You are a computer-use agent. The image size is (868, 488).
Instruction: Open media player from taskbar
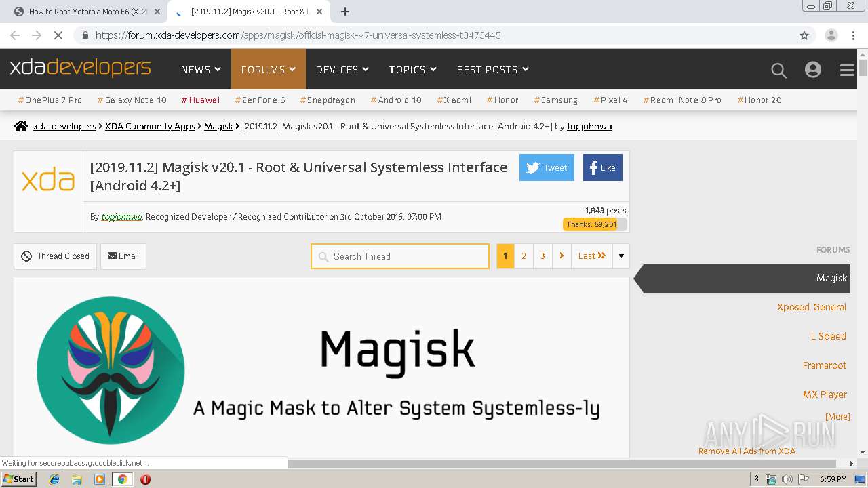100,479
